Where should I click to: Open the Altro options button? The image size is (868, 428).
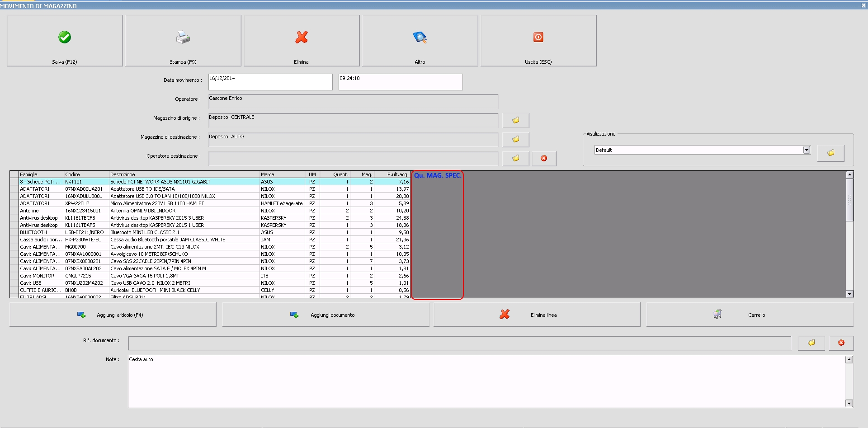(420, 41)
